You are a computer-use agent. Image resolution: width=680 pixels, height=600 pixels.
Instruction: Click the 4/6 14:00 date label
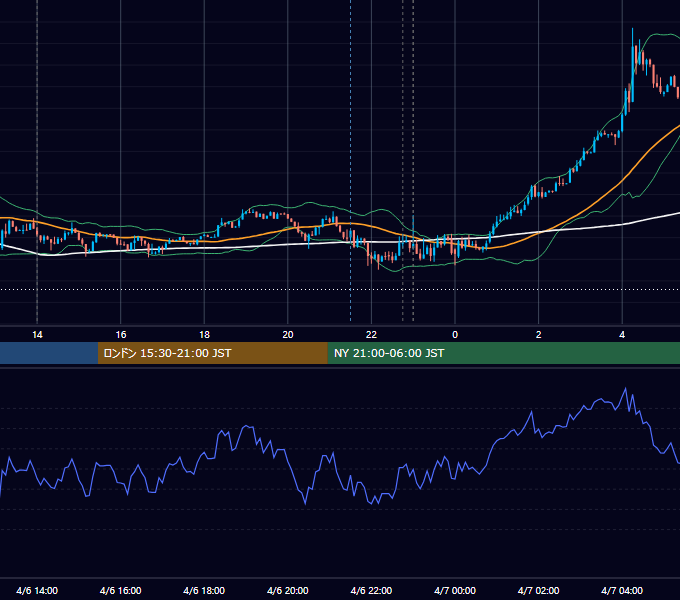point(37,590)
